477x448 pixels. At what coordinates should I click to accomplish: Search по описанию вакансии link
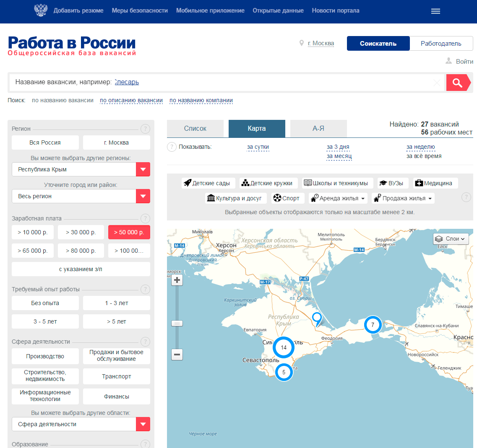(131, 100)
